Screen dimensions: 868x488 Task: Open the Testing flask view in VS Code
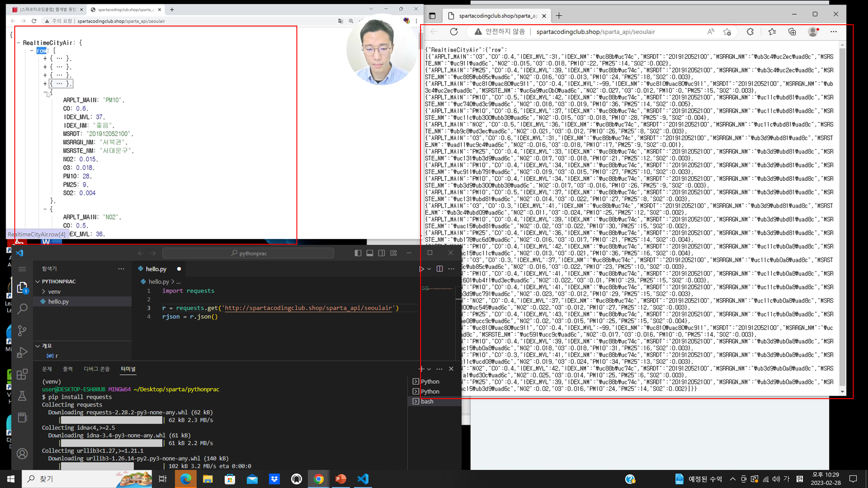[x=22, y=396]
